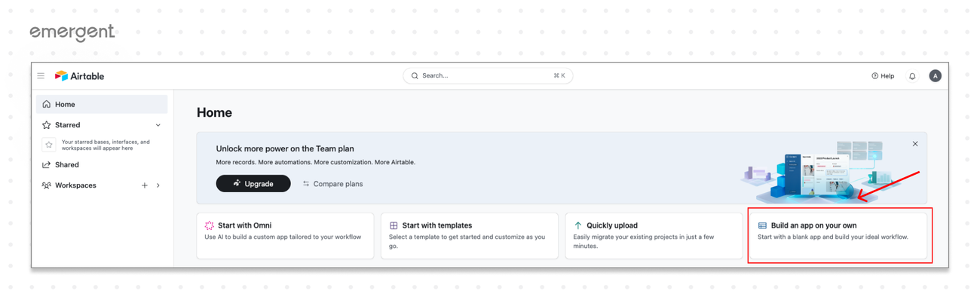980x306 pixels.
Task: Toggle the hamburger sidebar menu icon
Action: (x=41, y=76)
